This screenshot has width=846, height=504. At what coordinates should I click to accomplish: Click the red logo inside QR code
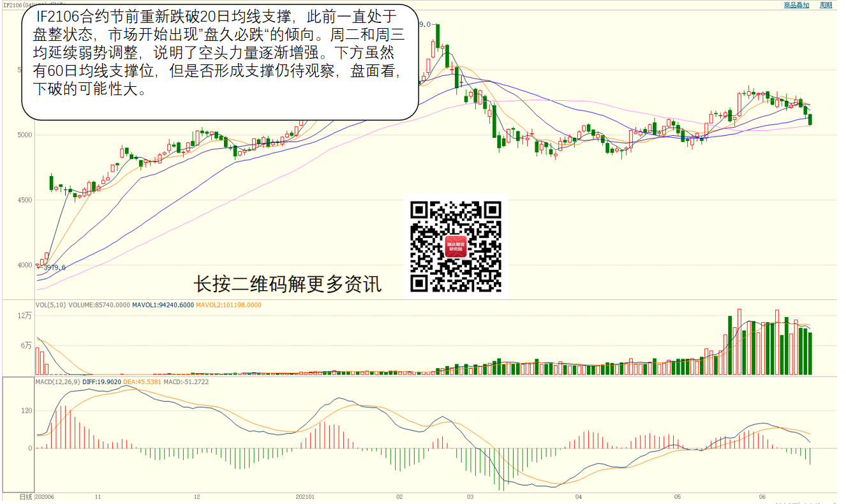(456, 246)
